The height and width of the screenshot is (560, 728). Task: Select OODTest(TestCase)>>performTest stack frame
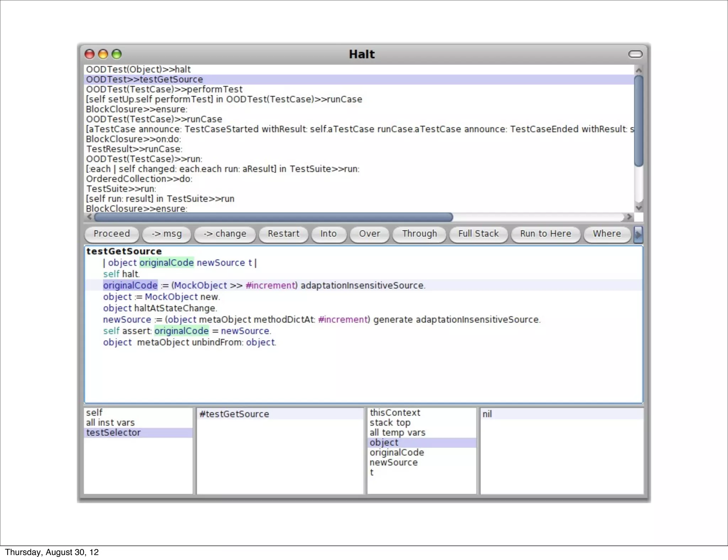(x=164, y=89)
